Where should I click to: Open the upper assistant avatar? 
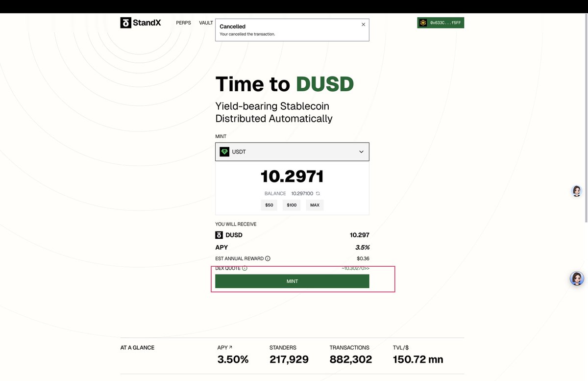[x=577, y=191]
